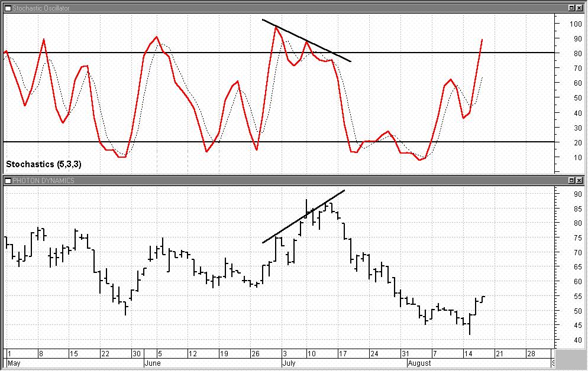Select the horizontal line at oscillator level 20
The height and width of the screenshot is (371, 588).
[x=279, y=142]
